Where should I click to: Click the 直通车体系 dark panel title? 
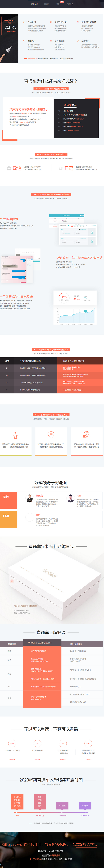70,105
